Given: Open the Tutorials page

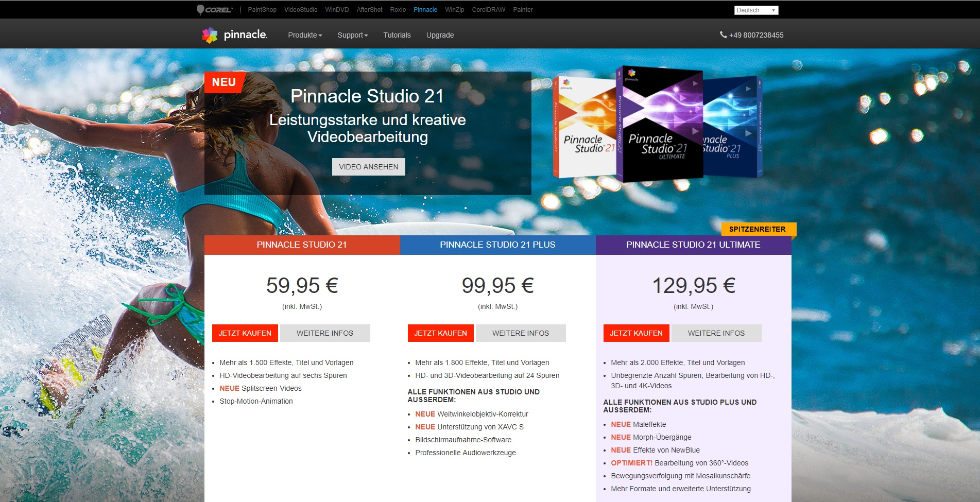Looking at the screenshot, I should [x=397, y=35].
